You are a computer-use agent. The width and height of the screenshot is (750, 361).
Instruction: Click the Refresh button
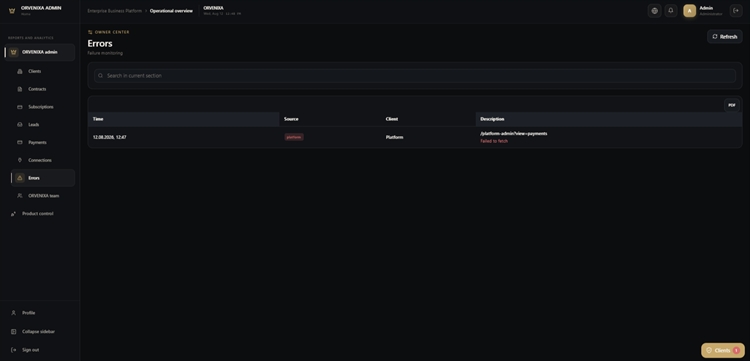pyautogui.click(x=725, y=36)
